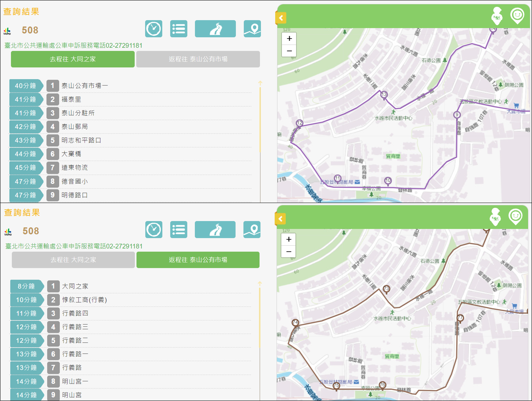532x401 pixels.
Task: Click stop marker 74 on bottom map
Action: click(295, 322)
